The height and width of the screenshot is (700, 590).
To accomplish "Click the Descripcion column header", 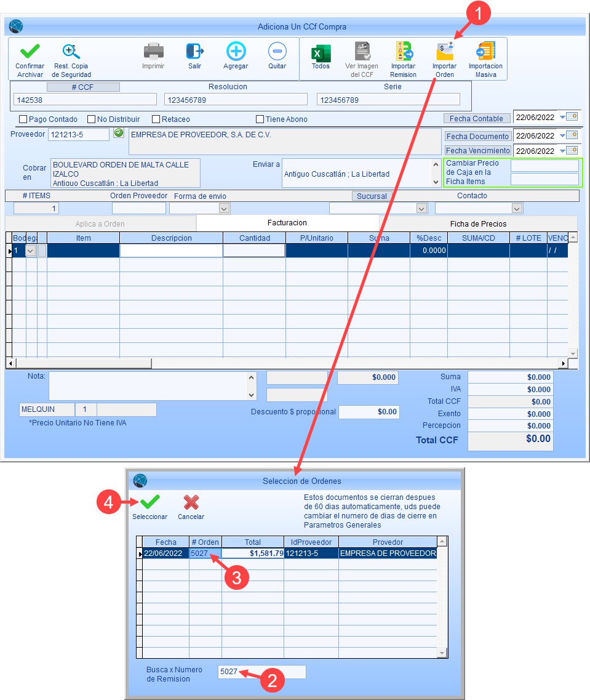I will click(x=171, y=238).
